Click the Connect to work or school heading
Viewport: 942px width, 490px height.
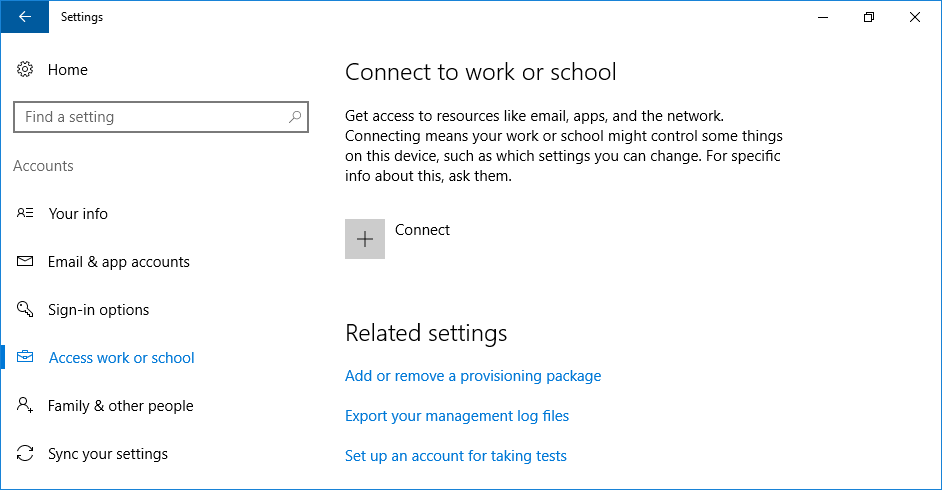pos(481,72)
